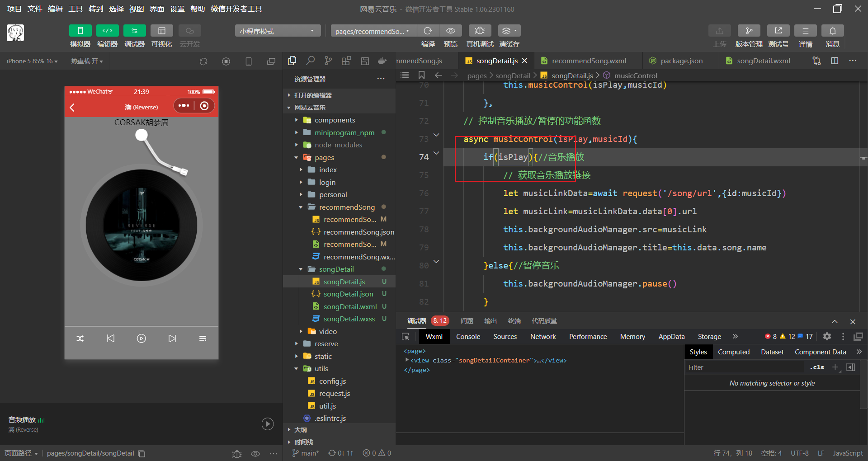
Task: Click the back arrow in simulator header
Action: 72,107
